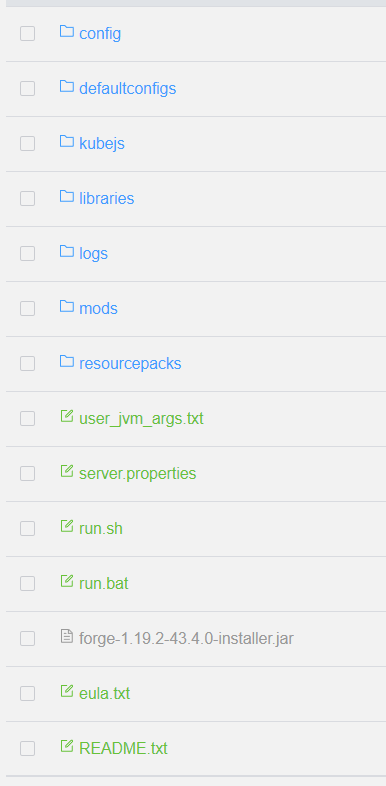Screen dimensions: 386x786
Task: Toggle the checkbox beside defaultconfigs
Action: coord(28,89)
